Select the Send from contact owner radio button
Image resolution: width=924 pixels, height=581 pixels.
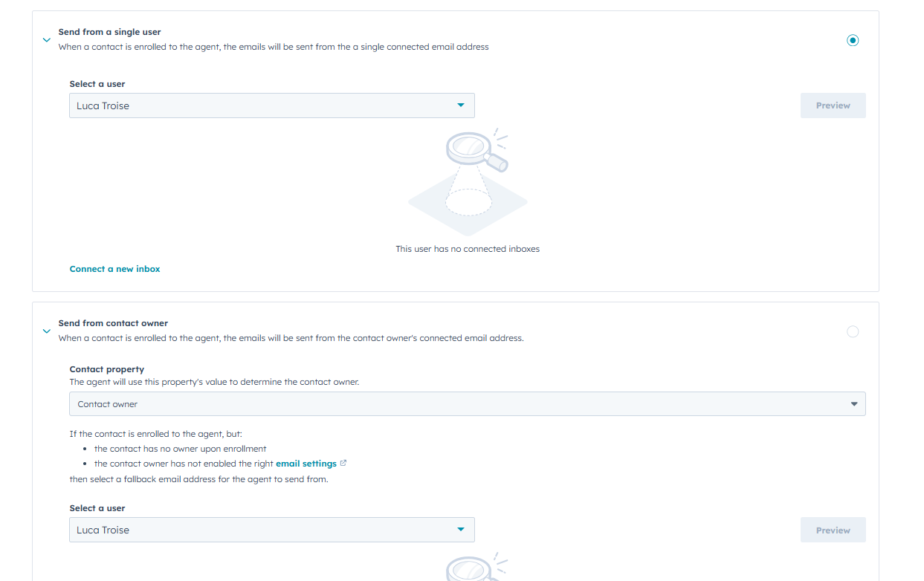pos(853,331)
